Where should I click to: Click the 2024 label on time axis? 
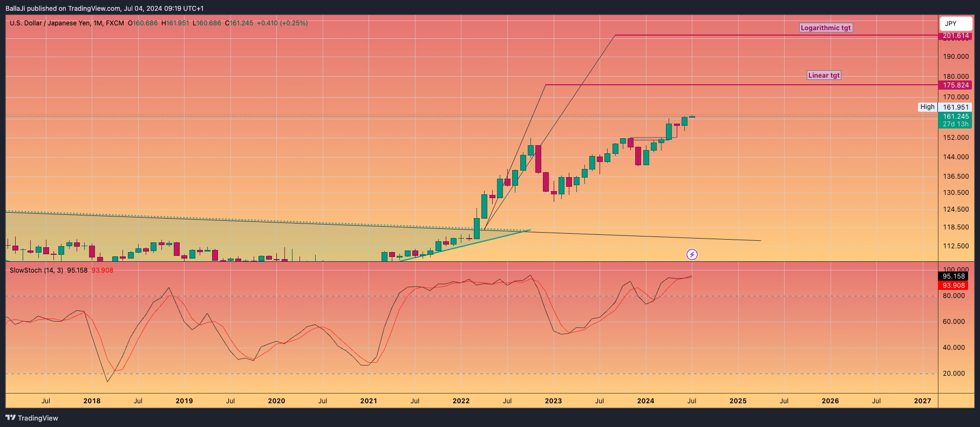coord(645,401)
